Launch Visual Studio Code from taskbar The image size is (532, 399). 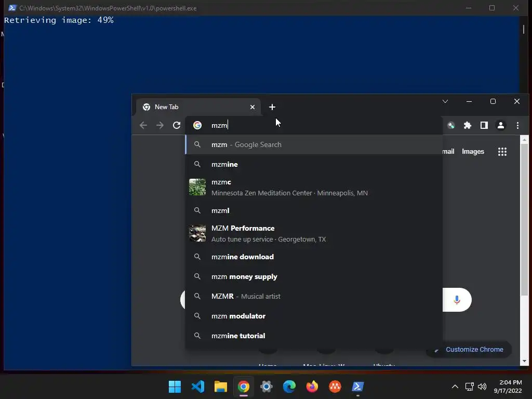point(198,387)
